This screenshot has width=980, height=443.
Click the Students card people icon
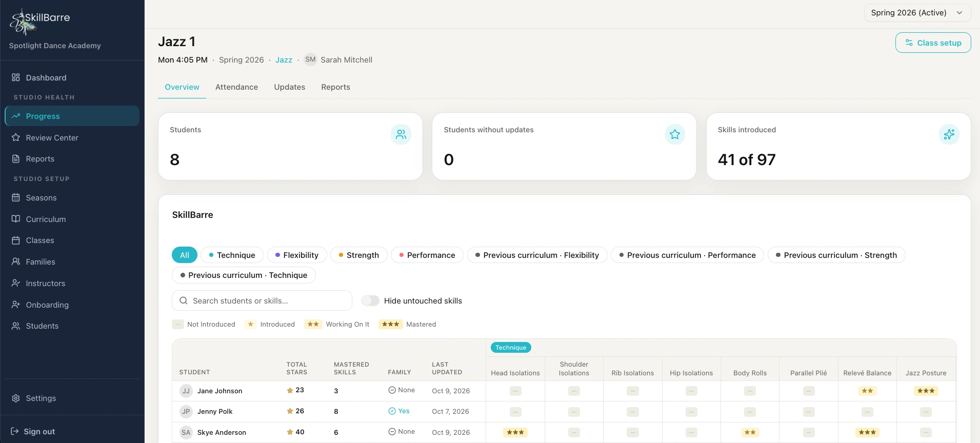coord(401,134)
